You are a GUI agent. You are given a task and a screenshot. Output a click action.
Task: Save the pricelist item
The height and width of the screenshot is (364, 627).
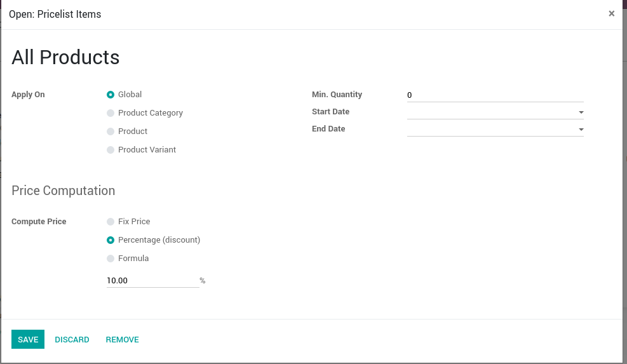click(28, 339)
